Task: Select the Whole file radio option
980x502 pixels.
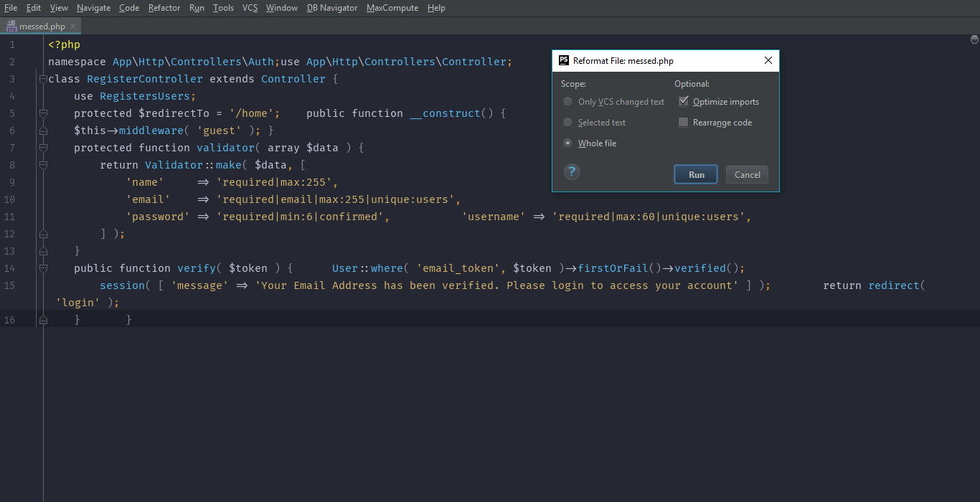Action: point(568,143)
